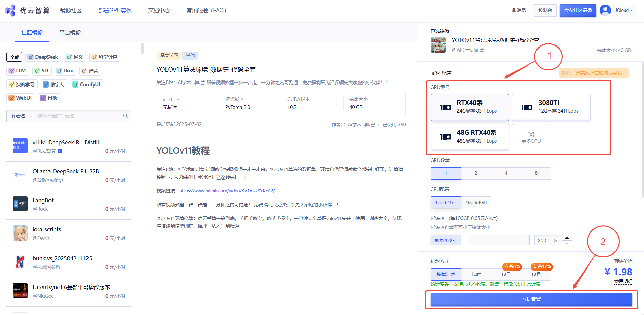Filter images by 深度学习 tag
This screenshot has width=644, height=315.
22,85
